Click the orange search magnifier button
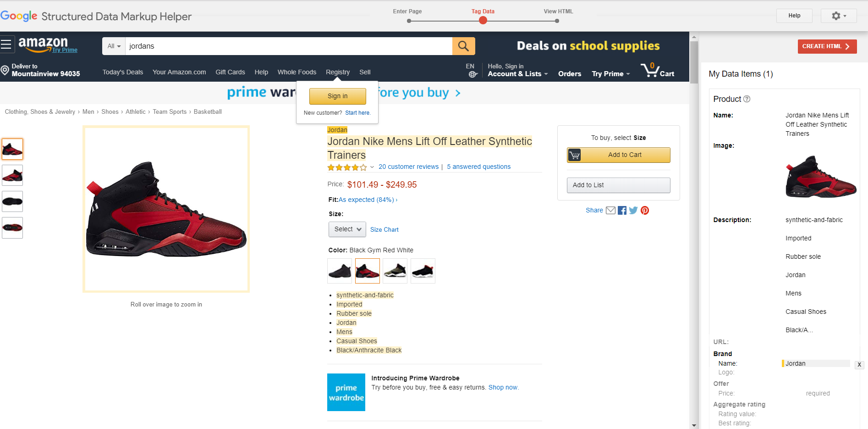Screen dimensions: 868x429 pos(463,46)
